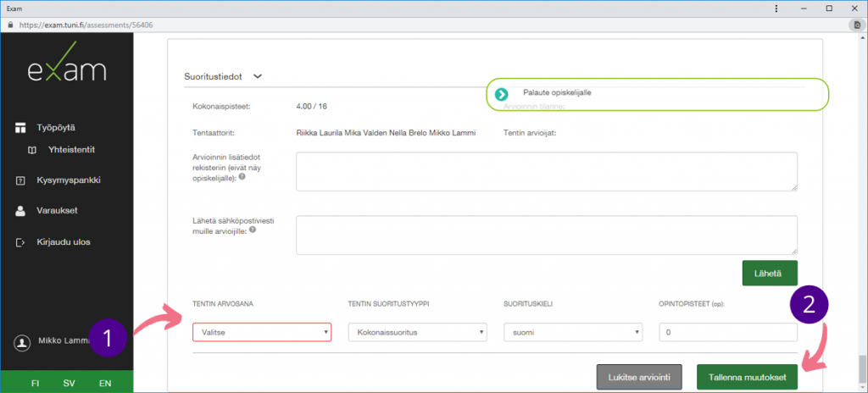Open the Kokonaissuoritus type dropdown
868x393 pixels.
[x=417, y=333]
